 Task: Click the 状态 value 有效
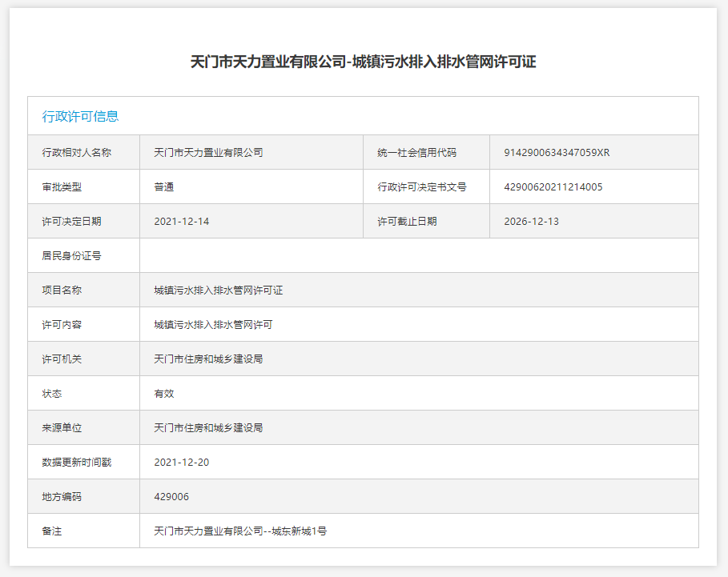(x=164, y=394)
